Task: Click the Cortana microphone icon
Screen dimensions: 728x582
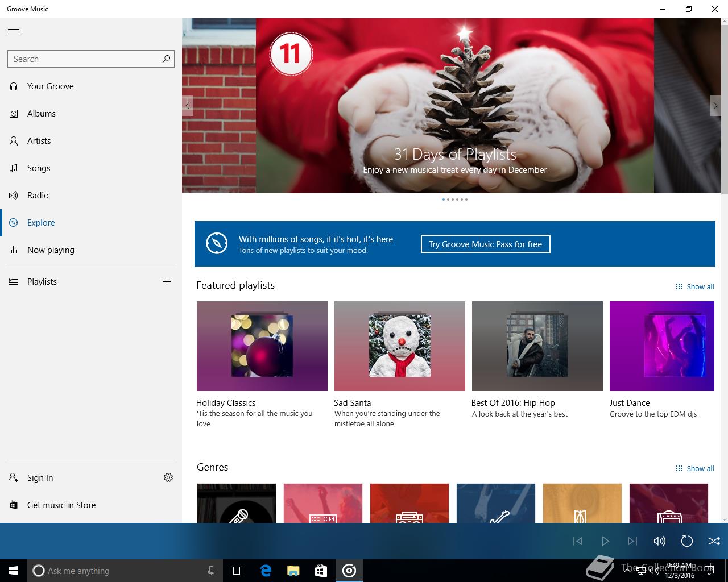Action: click(x=211, y=571)
